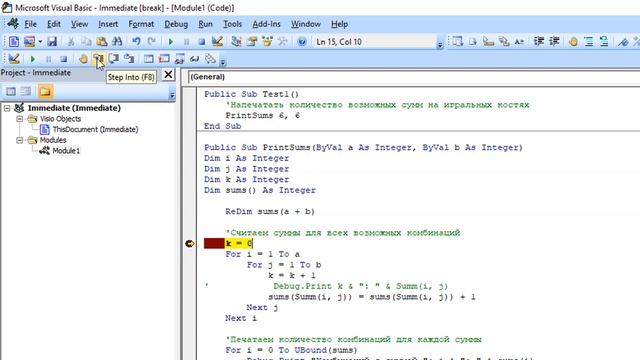The height and width of the screenshot is (360, 640).
Task: Open the View menu
Action: tap(79, 24)
